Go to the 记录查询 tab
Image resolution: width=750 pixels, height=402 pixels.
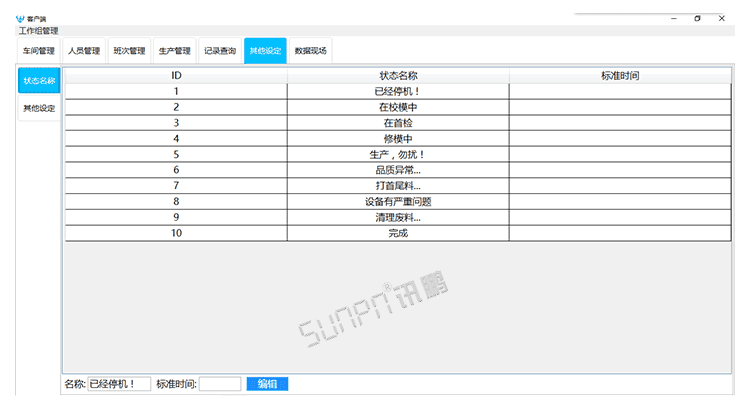pyautogui.click(x=220, y=51)
